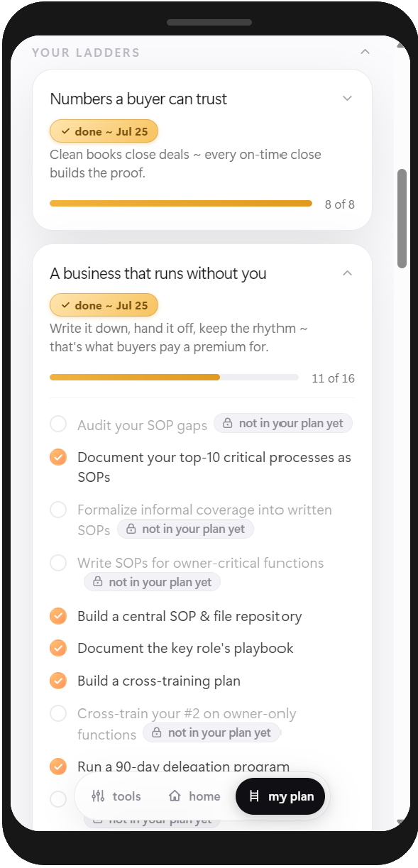The height and width of the screenshot is (868, 418).
Task: Click lock icon on Cross-train your #2 badge
Action: [x=156, y=733]
